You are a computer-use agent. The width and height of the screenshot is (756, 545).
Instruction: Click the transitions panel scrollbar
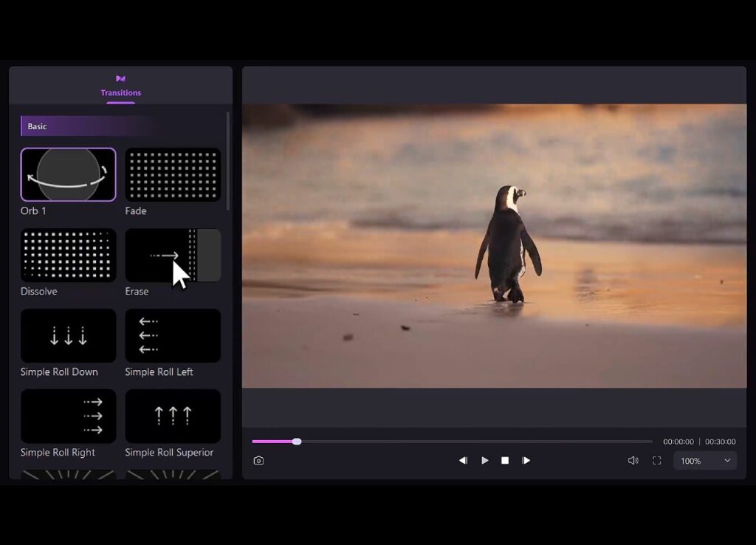pyautogui.click(x=227, y=162)
